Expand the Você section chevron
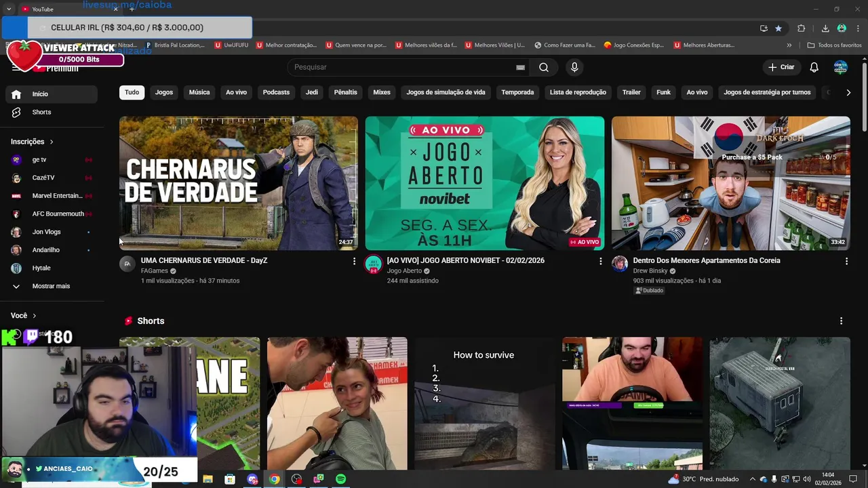Viewport: 868px width, 488px height. coord(34,316)
